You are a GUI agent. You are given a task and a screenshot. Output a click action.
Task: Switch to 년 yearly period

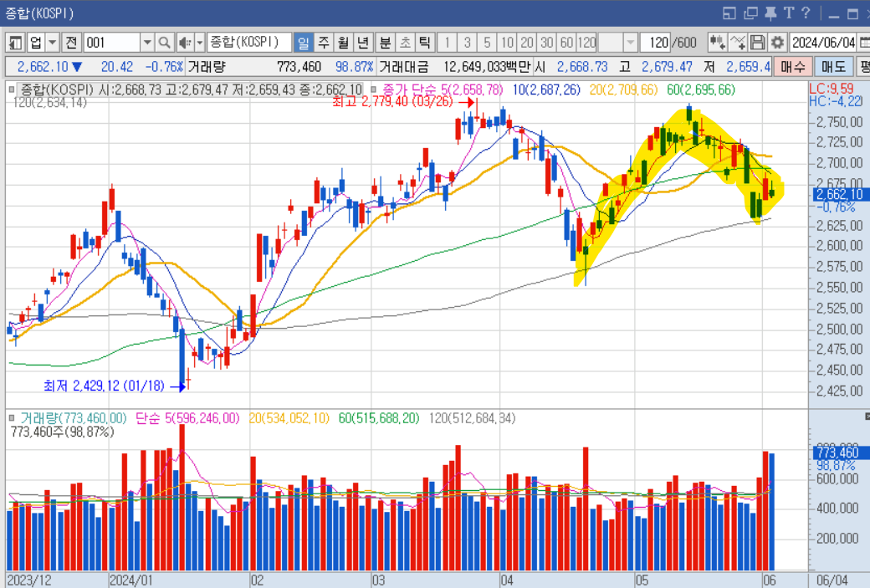point(363,42)
